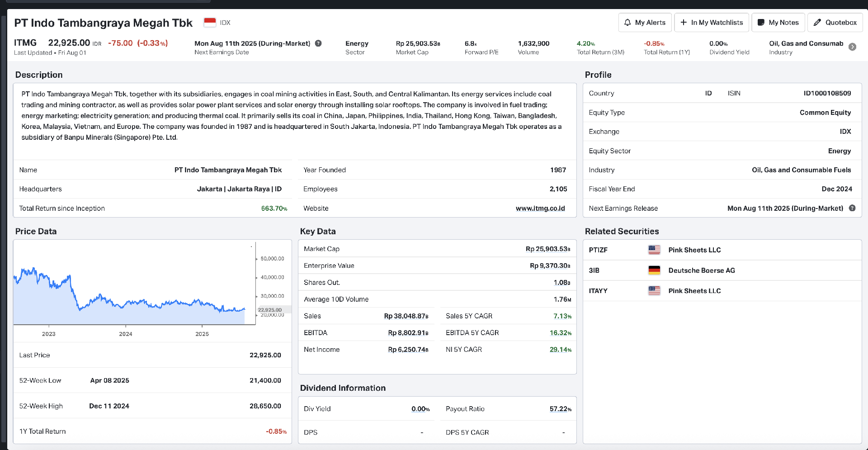Click the price chart line area
This screenshot has height=450, width=868.
coord(136,303)
